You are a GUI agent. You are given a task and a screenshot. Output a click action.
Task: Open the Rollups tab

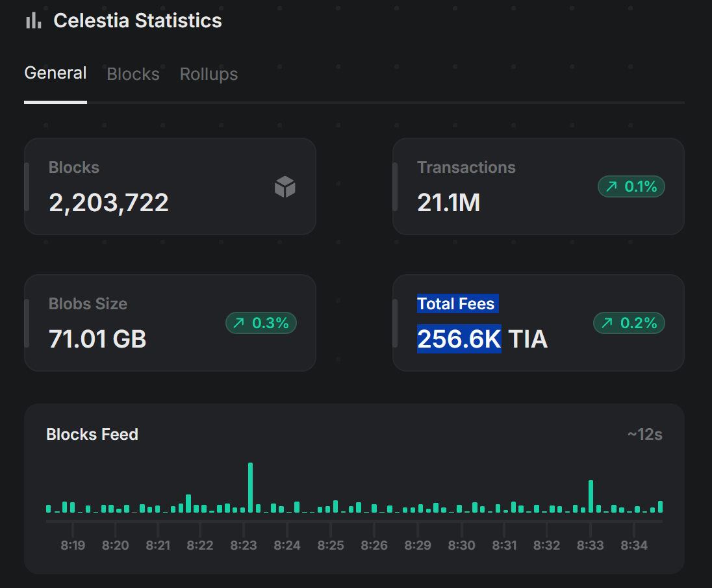coord(209,74)
